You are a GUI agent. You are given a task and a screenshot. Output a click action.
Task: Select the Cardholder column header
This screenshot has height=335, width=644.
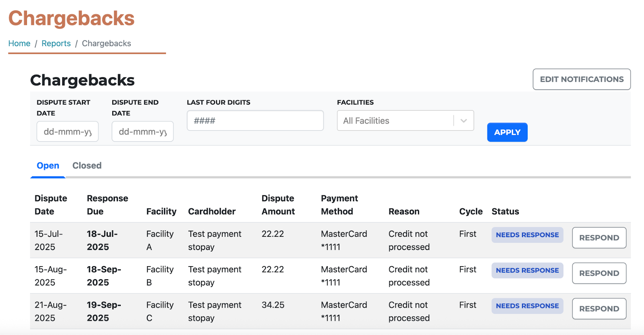(212, 211)
